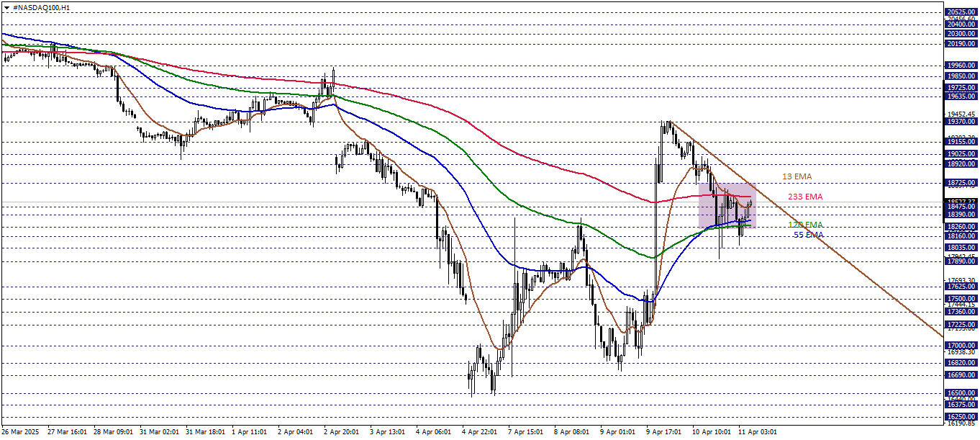This screenshot has width=980, height=440.
Task: Click the 18260.00 price level label
Action: pyautogui.click(x=962, y=227)
